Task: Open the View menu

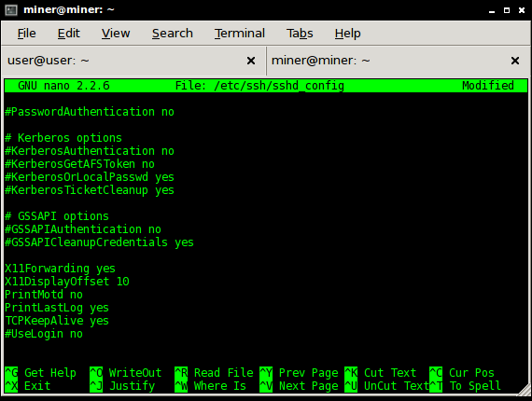Action: tap(116, 34)
